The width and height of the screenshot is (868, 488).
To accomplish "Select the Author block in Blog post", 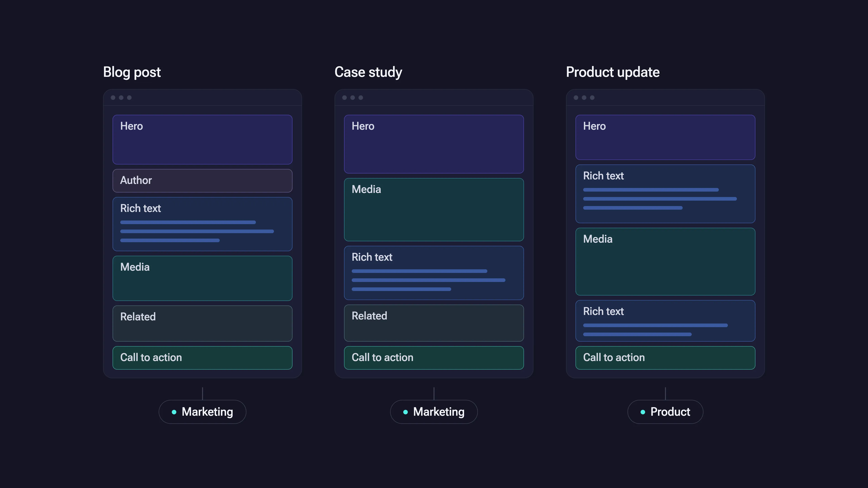I will pos(202,181).
